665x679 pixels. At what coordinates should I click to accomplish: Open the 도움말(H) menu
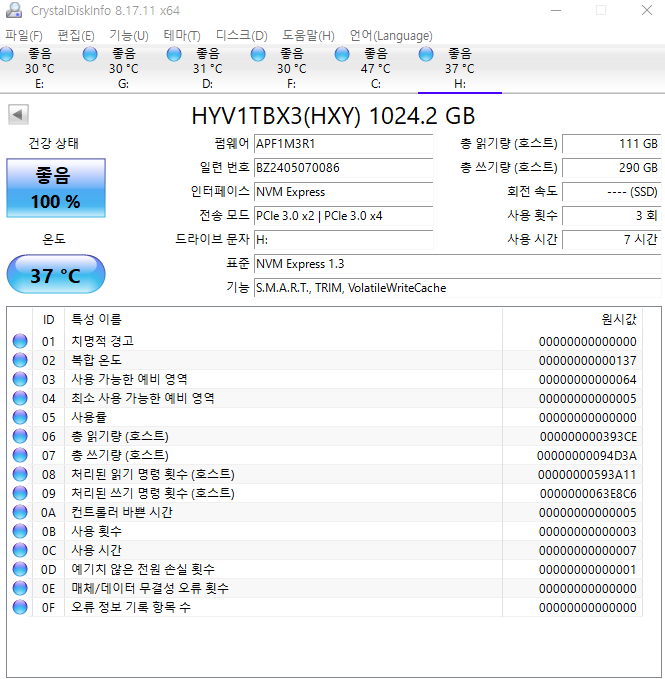click(x=308, y=36)
